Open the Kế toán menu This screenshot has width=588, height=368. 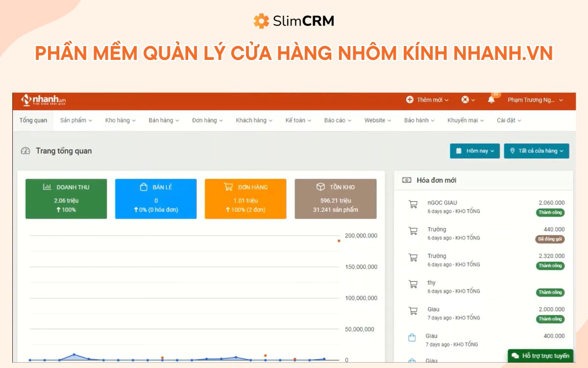click(x=297, y=120)
